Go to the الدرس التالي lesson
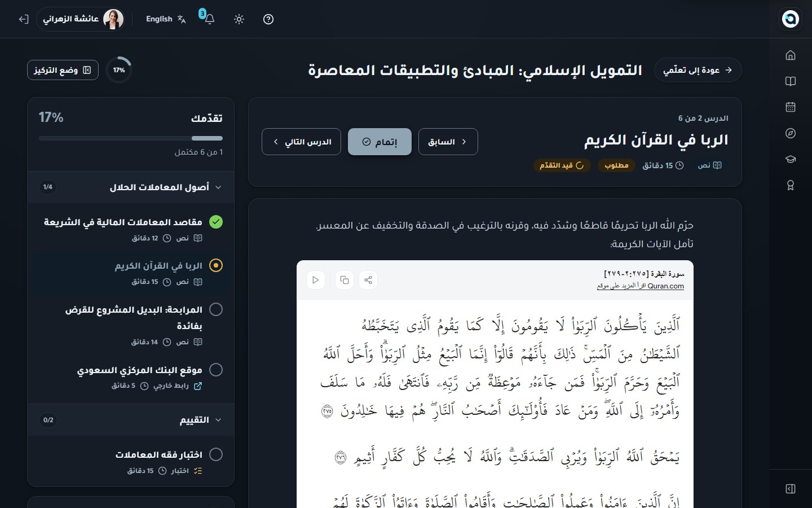The height and width of the screenshot is (508, 812). coord(301,142)
